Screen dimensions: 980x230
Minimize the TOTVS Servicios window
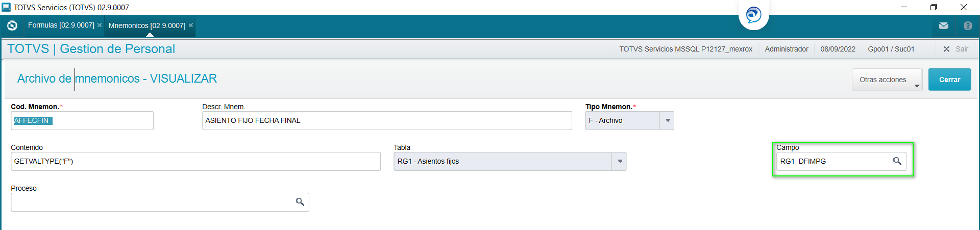click(904, 7)
